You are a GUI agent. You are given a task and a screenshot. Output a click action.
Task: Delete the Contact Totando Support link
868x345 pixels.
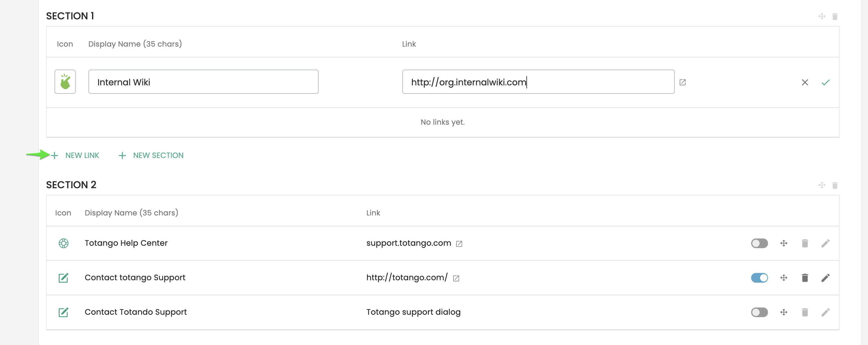[x=805, y=312]
